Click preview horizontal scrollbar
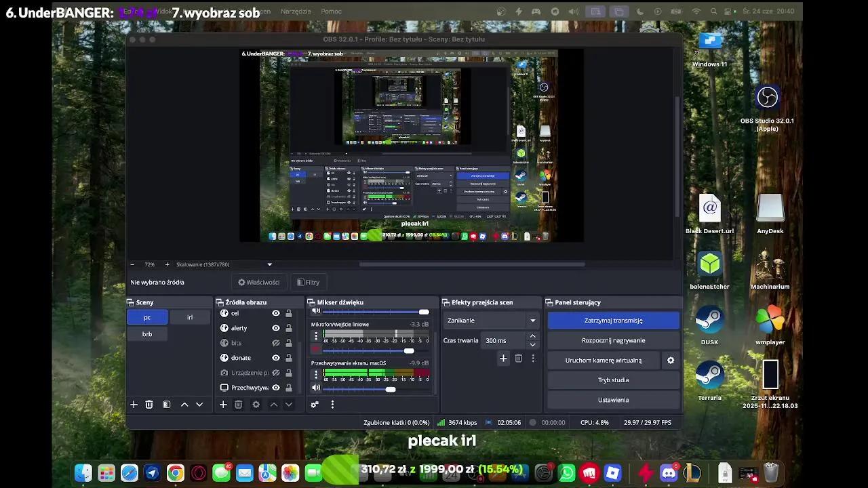Viewport: 868px width, 488px height. click(x=472, y=264)
